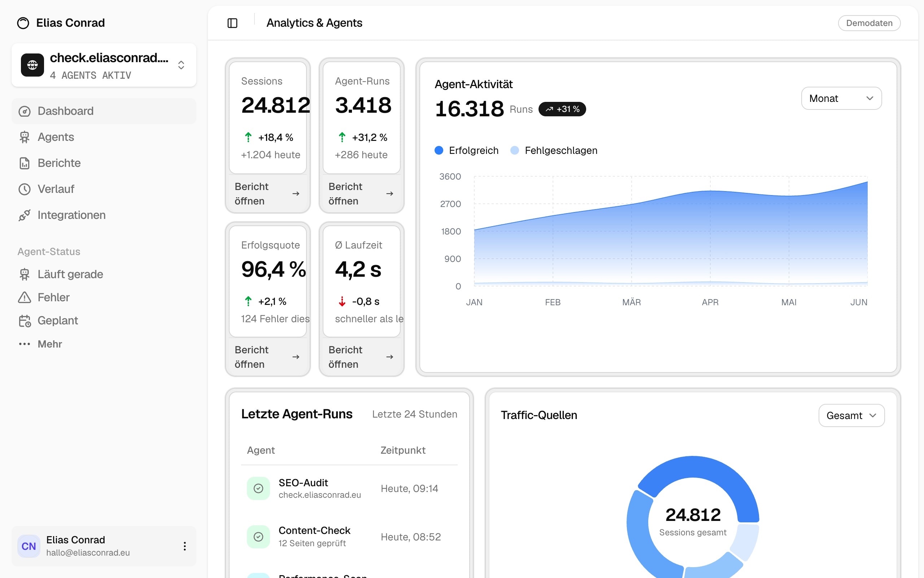Toggle the Erfolgreich legend dot

[439, 151]
